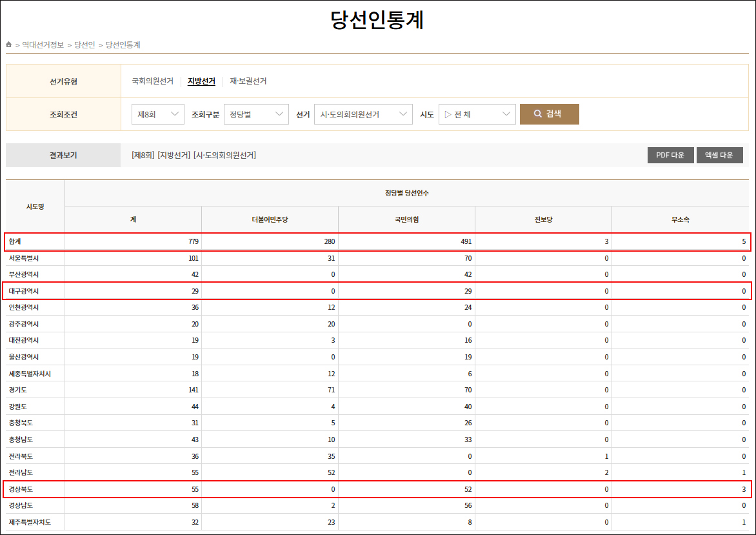This screenshot has height=535, width=756.
Task: Click the PDF 다운 button
Action: (x=670, y=155)
